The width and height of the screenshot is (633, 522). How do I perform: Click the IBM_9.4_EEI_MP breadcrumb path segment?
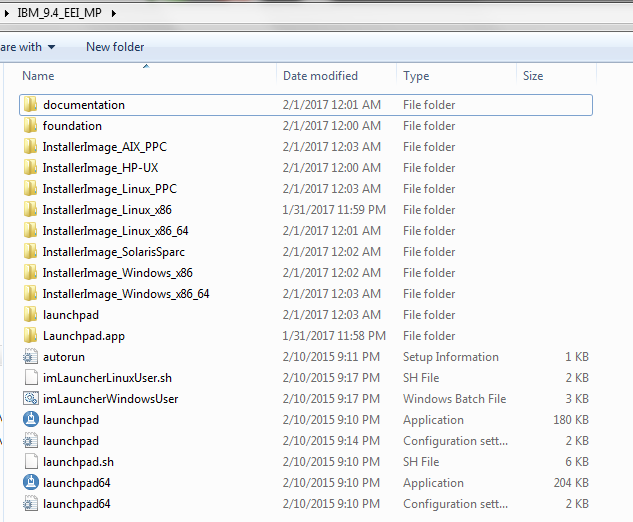[x=59, y=14]
